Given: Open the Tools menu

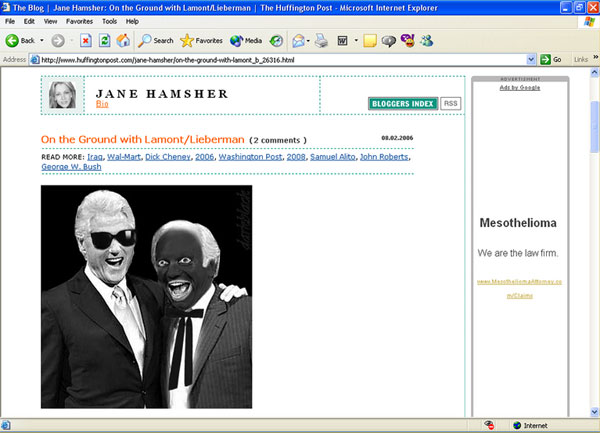Looking at the screenshot, I should click(x=109, y=20).
